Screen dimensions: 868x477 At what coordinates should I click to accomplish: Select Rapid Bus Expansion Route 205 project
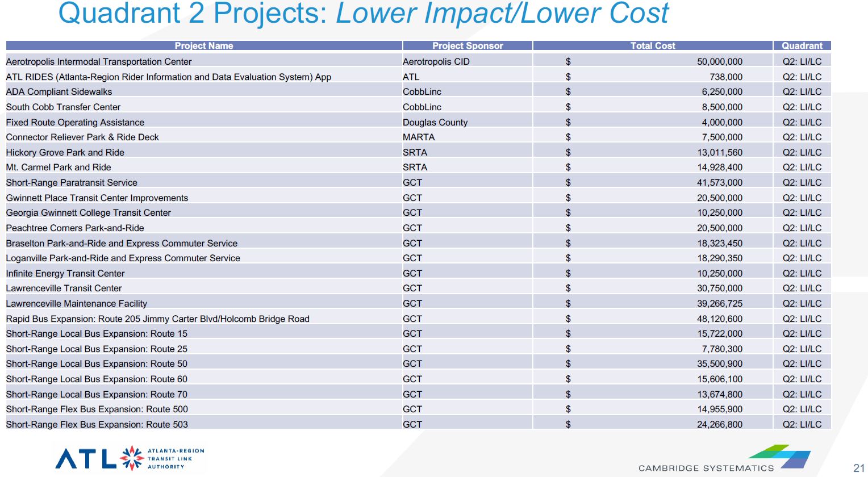pyautogui.click(x=158, y=319)
